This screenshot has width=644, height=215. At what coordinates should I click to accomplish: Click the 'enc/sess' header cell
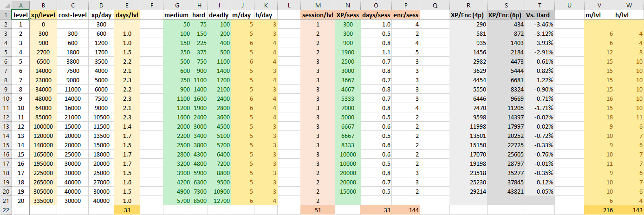(406, 15)
